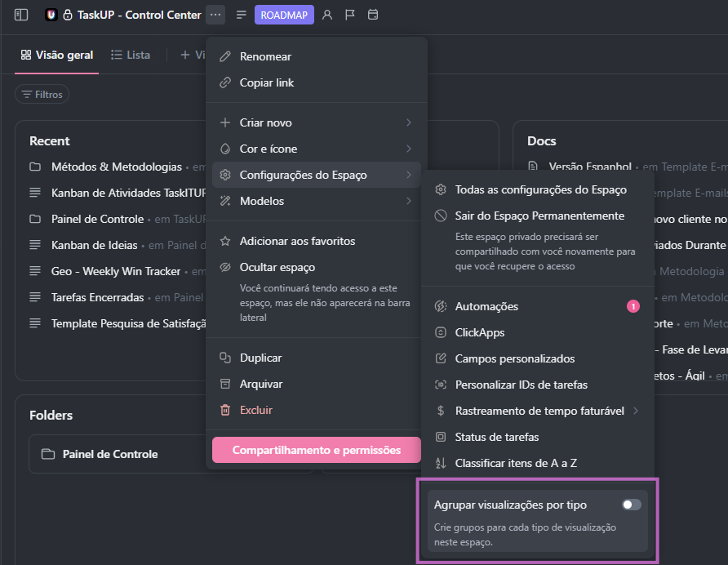Switch to the Lista tab
This screenshot has width=728, height=565.
[x=131, y=56]
